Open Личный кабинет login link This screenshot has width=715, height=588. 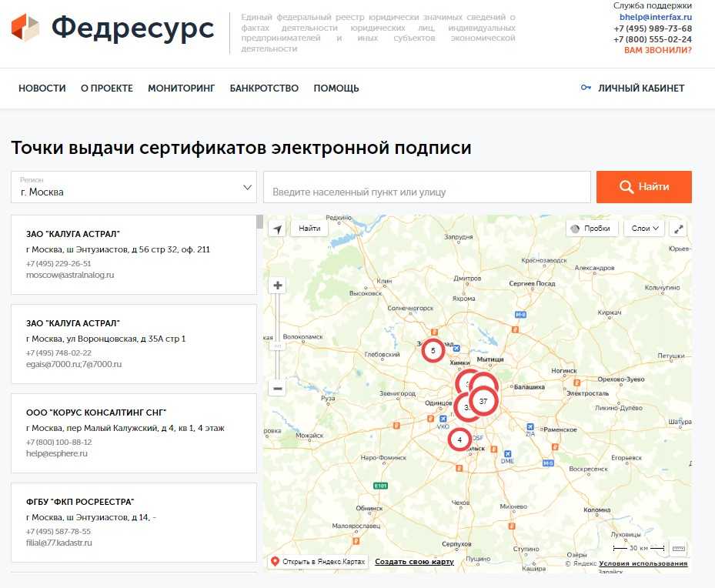point(633,89)
